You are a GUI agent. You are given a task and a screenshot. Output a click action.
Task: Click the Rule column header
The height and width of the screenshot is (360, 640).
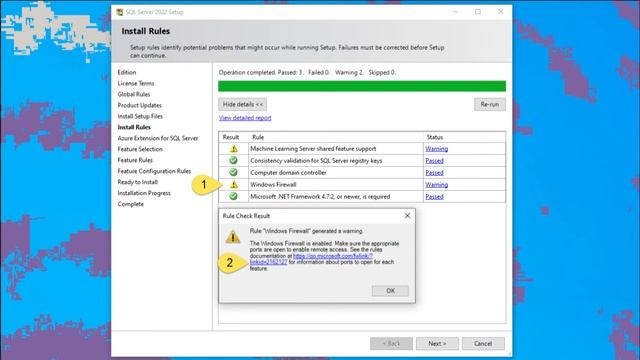[258, 137]
